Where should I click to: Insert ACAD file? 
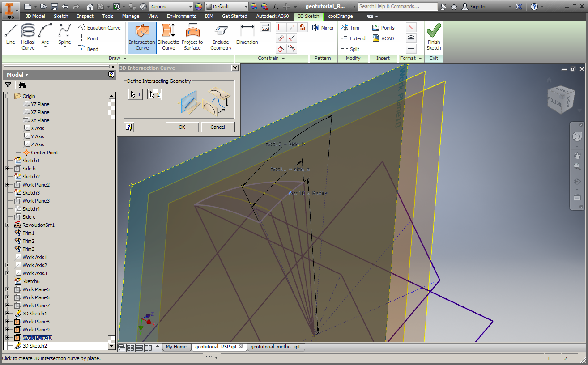(383, 38)
